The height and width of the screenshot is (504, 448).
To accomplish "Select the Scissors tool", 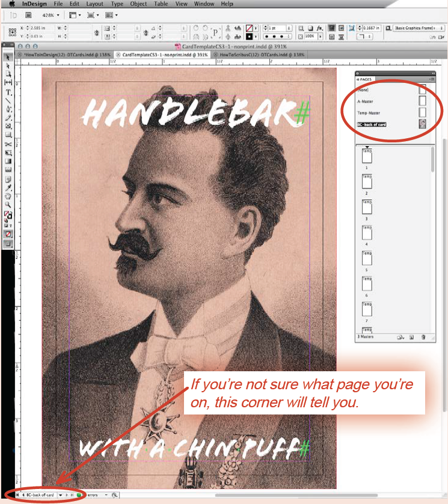I will 8,144.
